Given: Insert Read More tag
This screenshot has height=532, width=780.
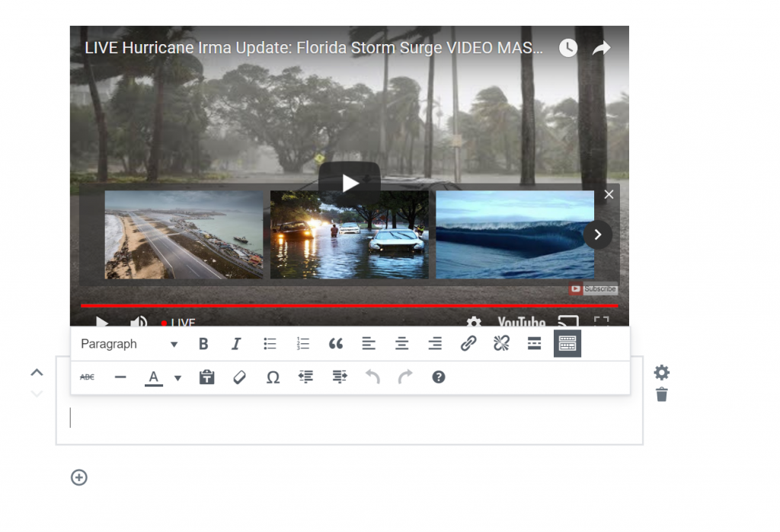Looking at the screenshot, I should [x=534, y=343].
